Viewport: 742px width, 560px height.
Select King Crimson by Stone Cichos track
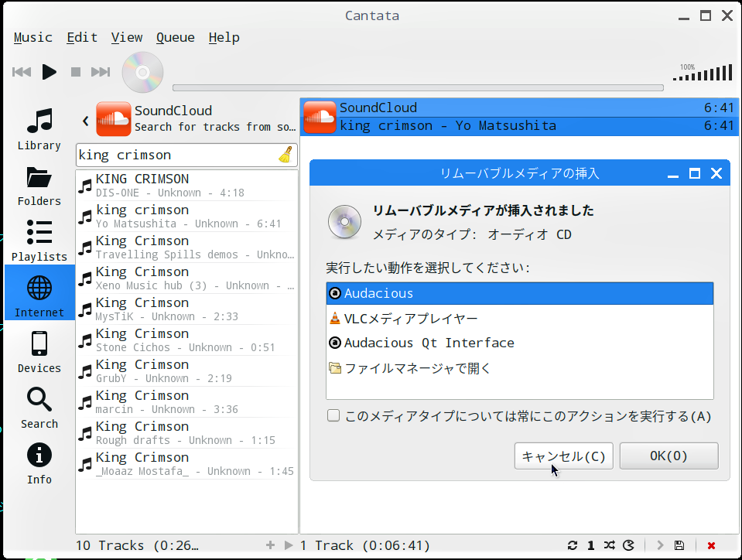[187, 340]
